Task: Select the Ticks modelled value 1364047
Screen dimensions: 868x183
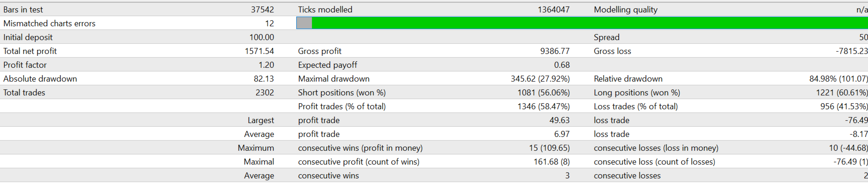Action: click(554, 10)
